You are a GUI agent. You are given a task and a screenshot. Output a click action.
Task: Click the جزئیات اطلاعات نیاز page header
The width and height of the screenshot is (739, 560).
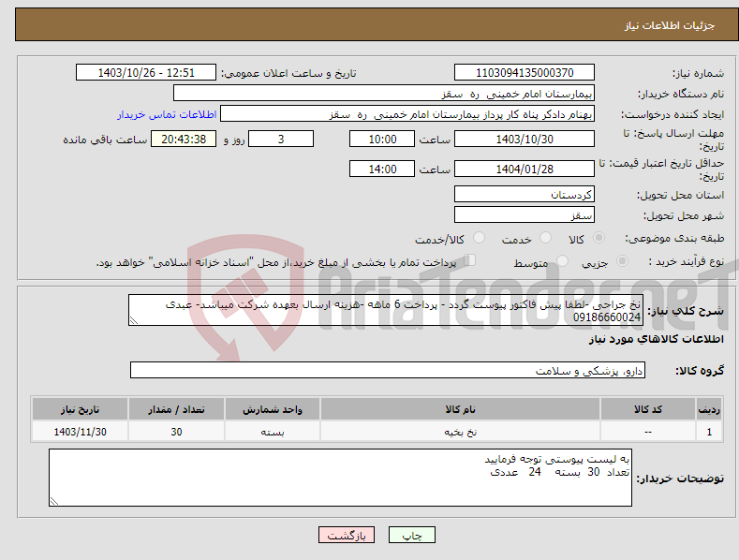(x=670, y=25)
